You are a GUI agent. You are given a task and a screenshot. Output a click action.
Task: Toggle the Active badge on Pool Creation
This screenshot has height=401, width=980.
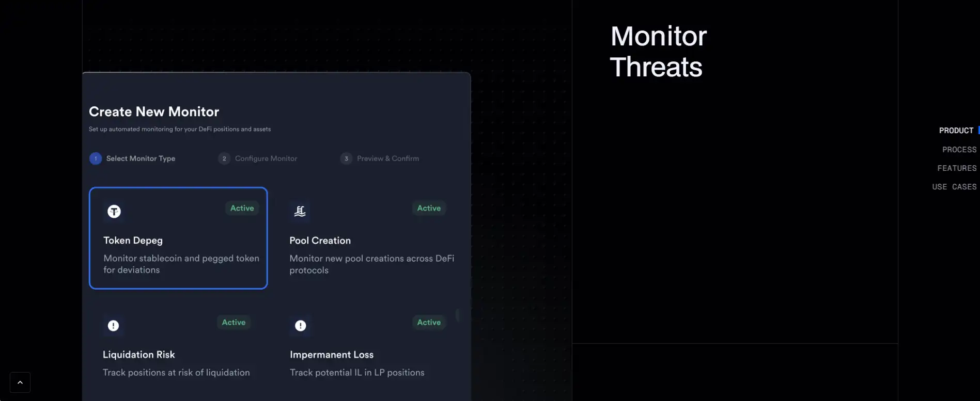(429, 208)
